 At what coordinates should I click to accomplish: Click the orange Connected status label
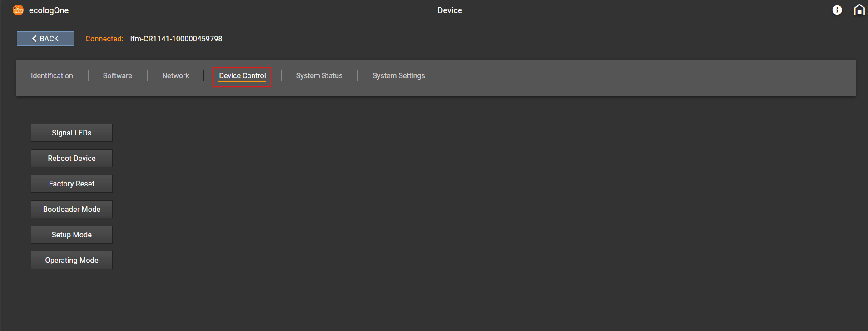point(104,39)
